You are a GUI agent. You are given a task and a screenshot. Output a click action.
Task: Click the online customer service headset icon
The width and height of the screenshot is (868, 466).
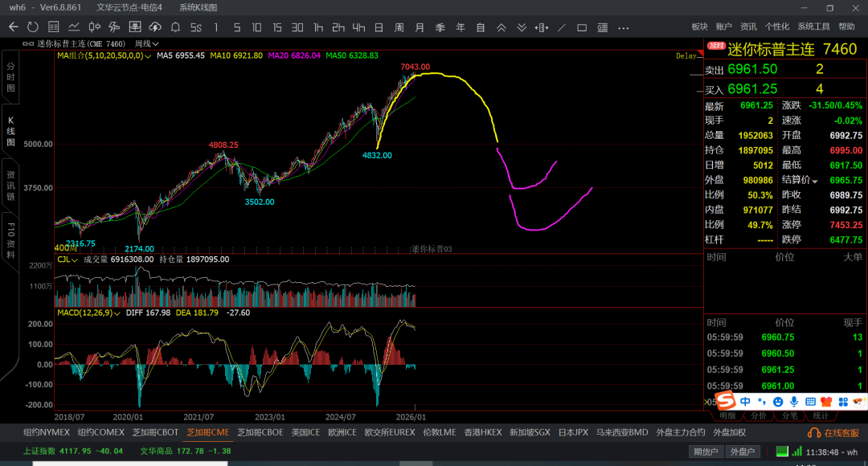pyautogui.click(x=814, y=433)
